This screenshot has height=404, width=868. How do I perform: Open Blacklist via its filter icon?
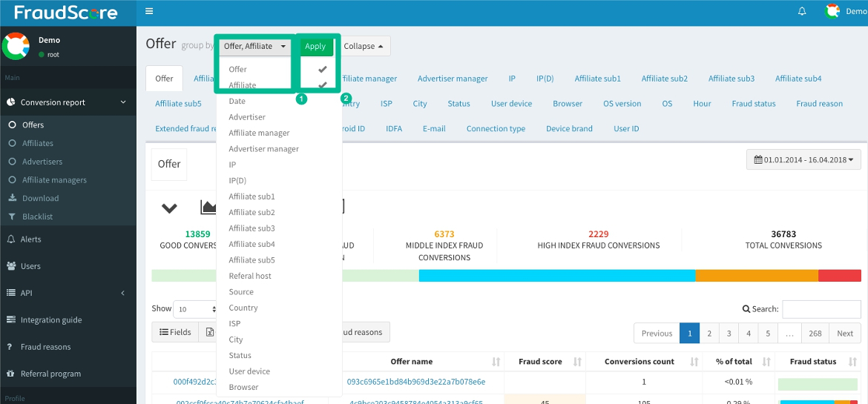click(13, 216)
